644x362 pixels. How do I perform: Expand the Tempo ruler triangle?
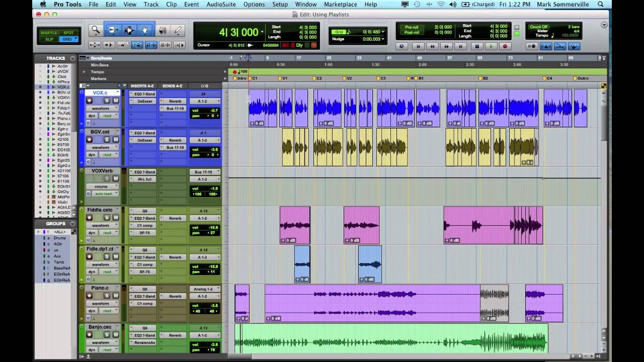(85, 72)
